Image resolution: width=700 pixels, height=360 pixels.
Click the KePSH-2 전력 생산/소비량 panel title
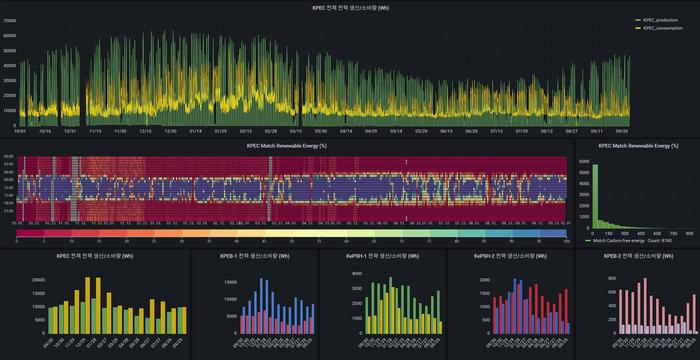[x=510, y=256]
